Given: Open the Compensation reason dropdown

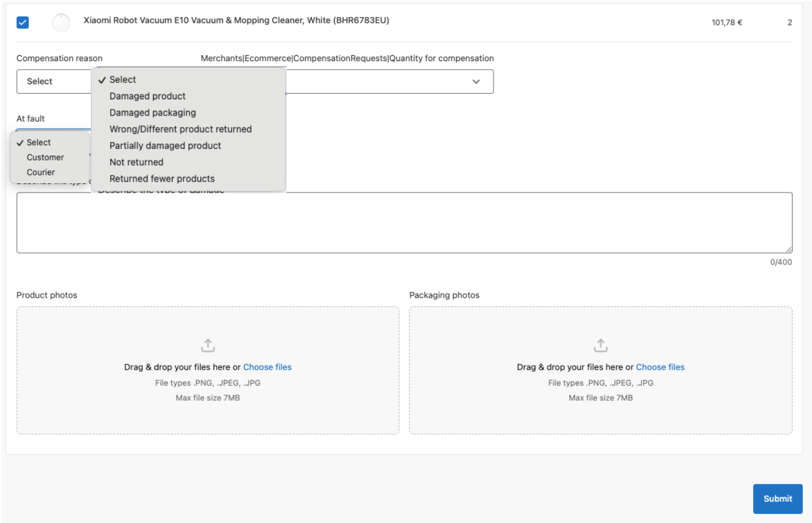Looking at the screenshot, I should coord(54,81).
